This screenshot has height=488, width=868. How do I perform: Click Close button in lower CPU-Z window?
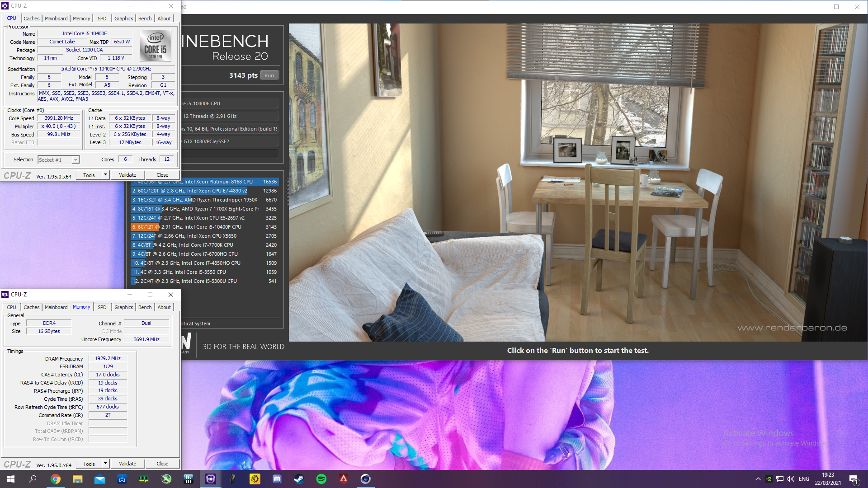pyautogui.click(x=162, y=464)
